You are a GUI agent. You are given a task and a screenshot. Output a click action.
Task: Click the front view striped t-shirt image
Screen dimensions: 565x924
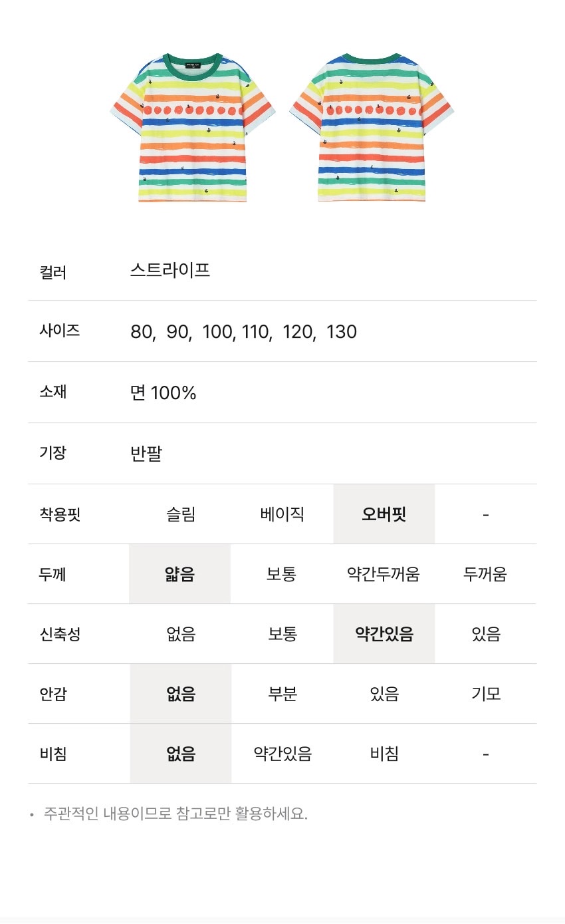pyautogui.click(x=193, y=128)
